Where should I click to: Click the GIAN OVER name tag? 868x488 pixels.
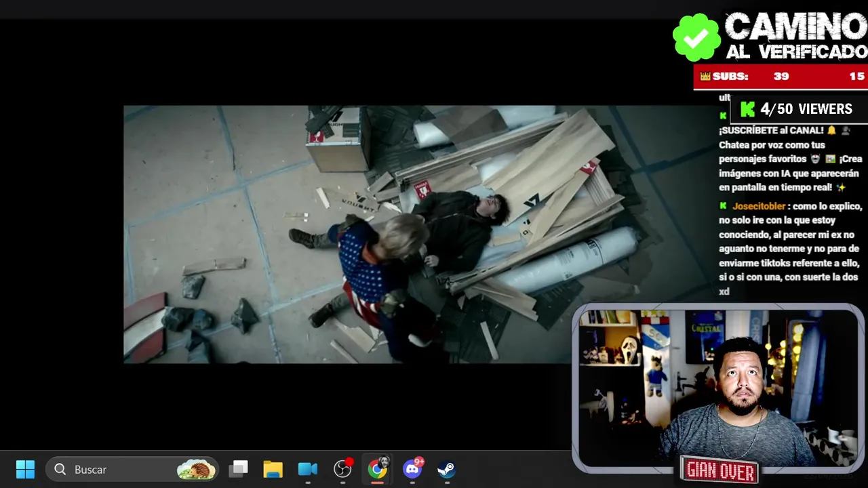[x=720, y=470]
